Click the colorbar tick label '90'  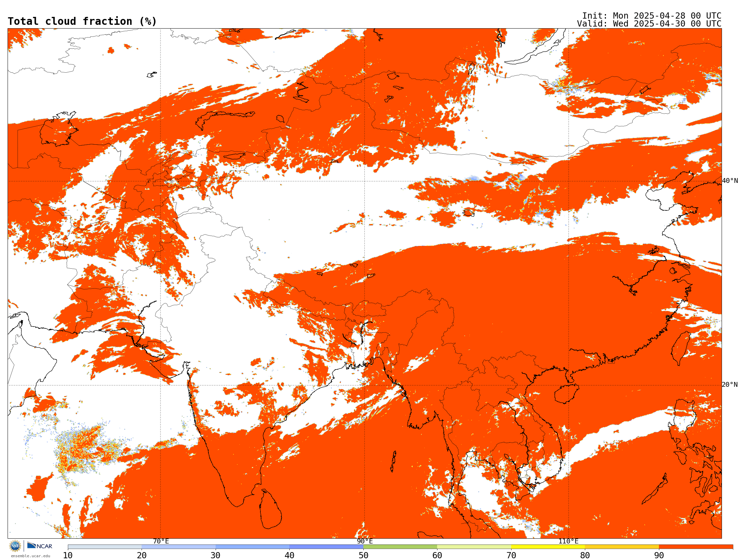[659, 556]
